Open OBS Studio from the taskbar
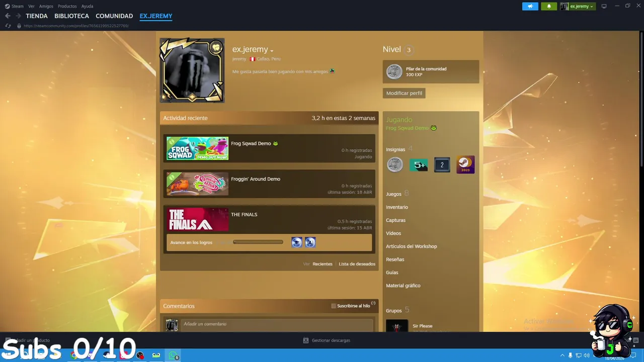 tap(140, 355)
